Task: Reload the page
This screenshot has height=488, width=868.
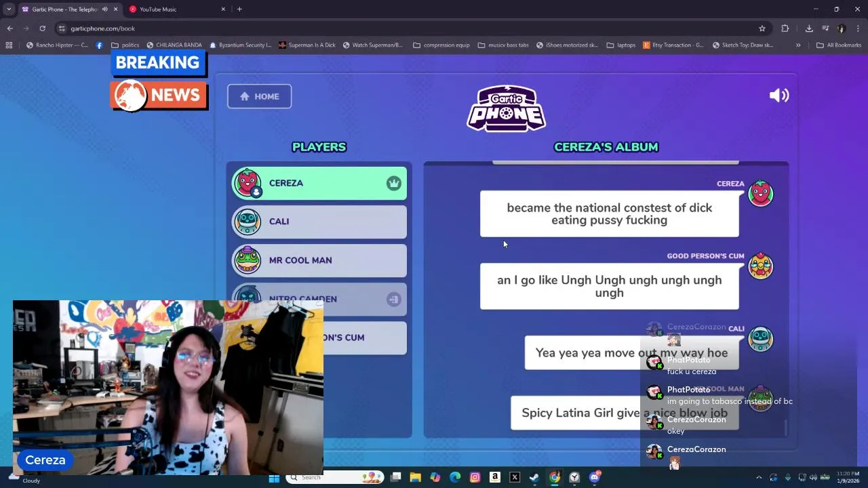Action: pos(42,28)
